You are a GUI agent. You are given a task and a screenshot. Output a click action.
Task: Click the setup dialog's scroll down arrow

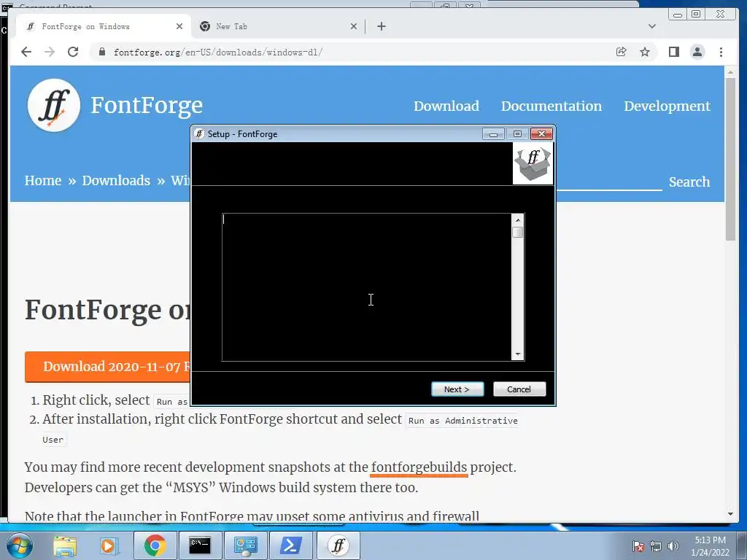pos(518,354)
